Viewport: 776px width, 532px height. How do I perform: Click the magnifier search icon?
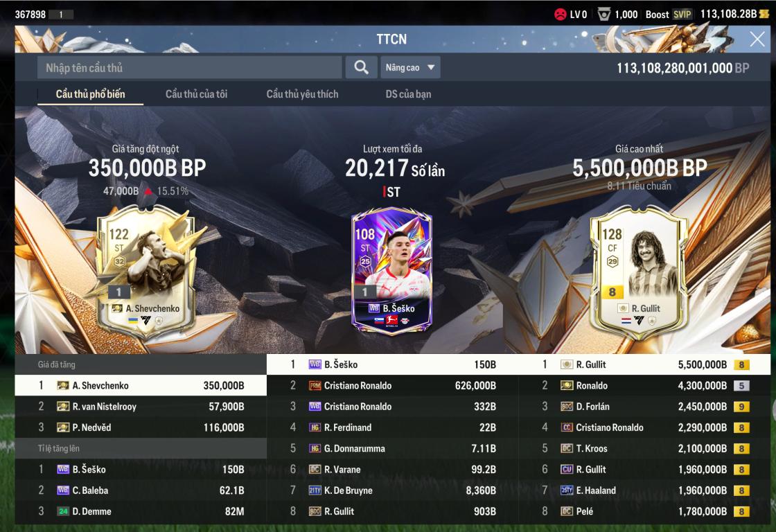click(x=361, y=67)
